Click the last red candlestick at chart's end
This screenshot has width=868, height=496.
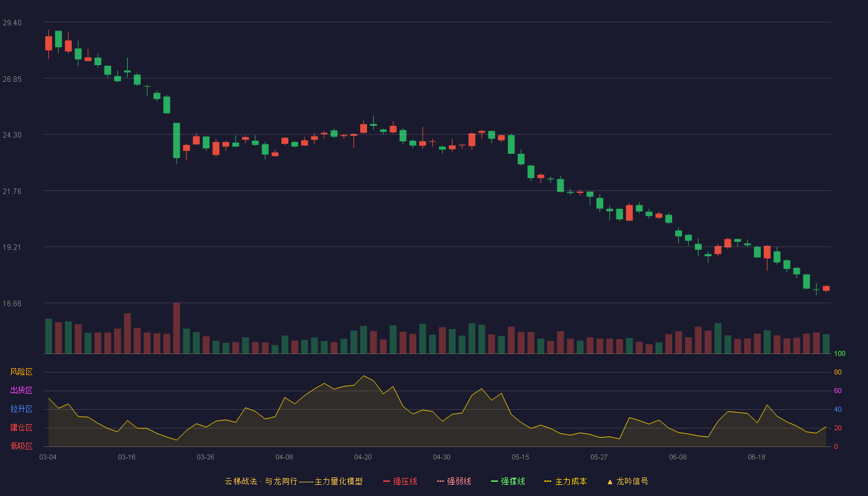826,288
